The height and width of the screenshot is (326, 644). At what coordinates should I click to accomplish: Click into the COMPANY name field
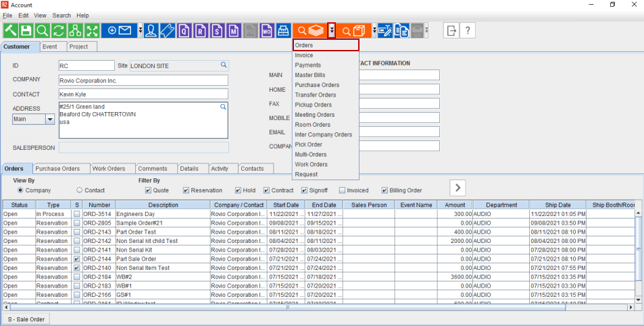[x=143, y=80]
